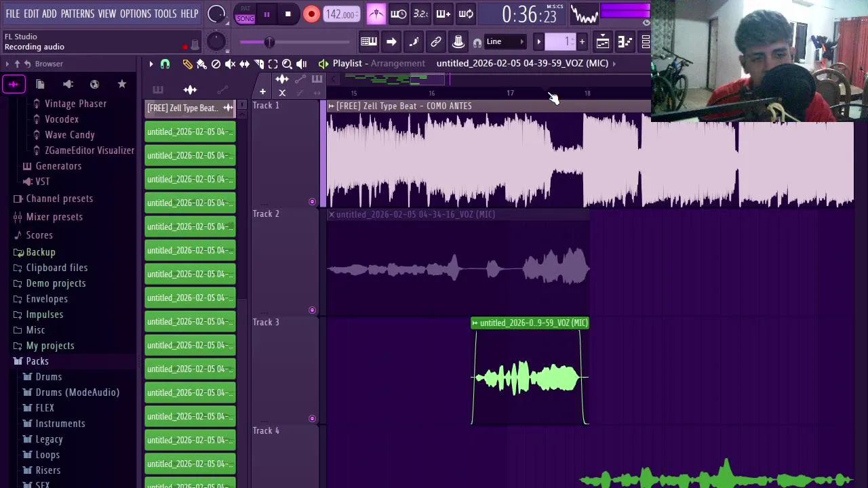This screenshot has width=868, height=488.
Task: Click the stamp tool icon
Action: click(x=458, y=42)
